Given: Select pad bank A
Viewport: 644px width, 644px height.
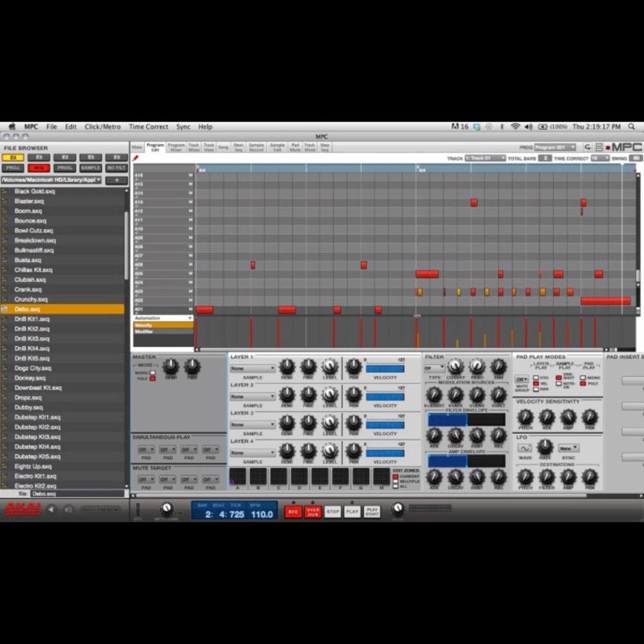Looking at the screenshot, I should point(238,477).
